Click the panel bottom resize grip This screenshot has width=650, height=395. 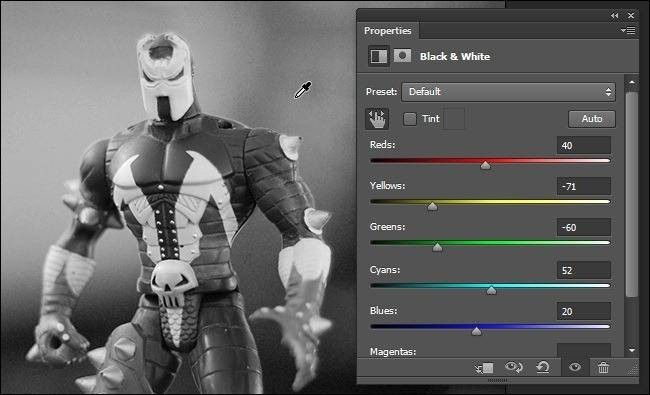497,380
